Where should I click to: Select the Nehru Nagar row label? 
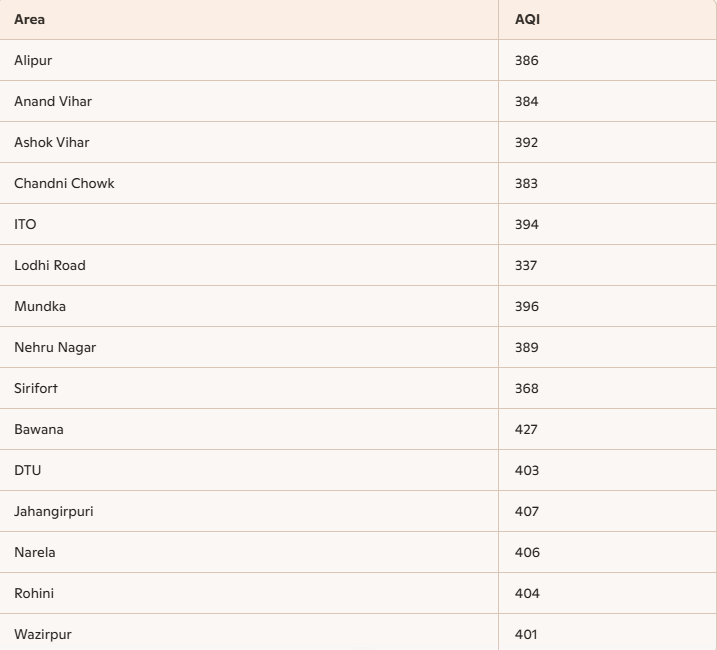pos(55,348)
